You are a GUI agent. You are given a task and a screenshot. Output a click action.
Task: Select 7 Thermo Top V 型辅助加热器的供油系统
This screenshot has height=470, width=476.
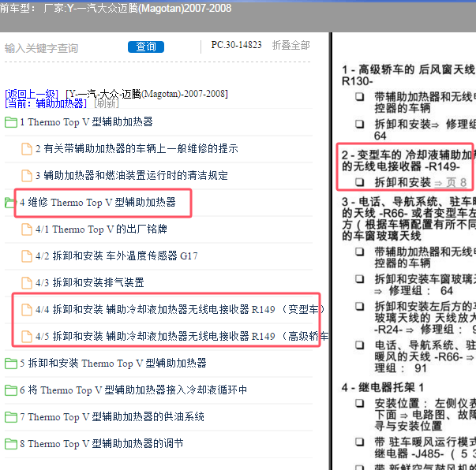click(112, 416)
